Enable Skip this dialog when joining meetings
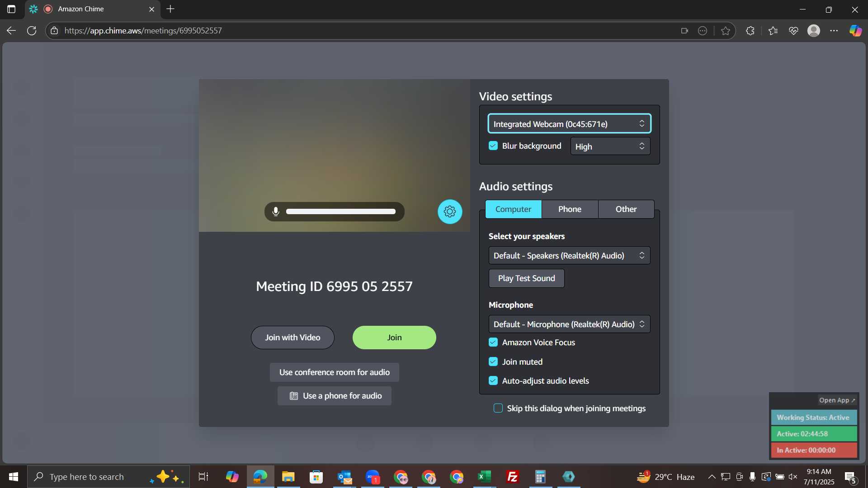The height and width of the screenshot is (488, 868). pyautogui.click(x=498, y=408)
